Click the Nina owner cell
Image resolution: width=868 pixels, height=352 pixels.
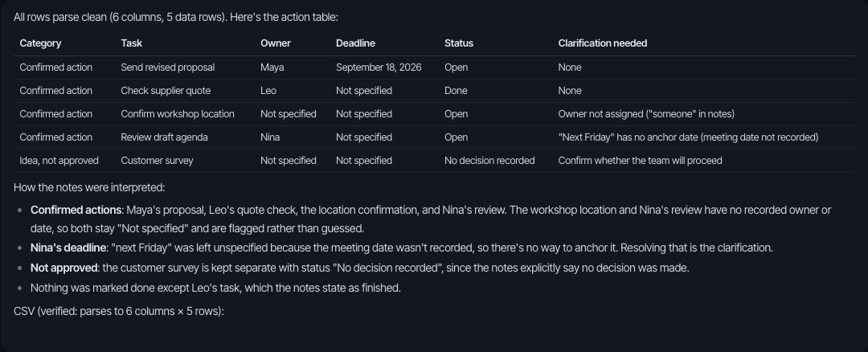point(269,137)
